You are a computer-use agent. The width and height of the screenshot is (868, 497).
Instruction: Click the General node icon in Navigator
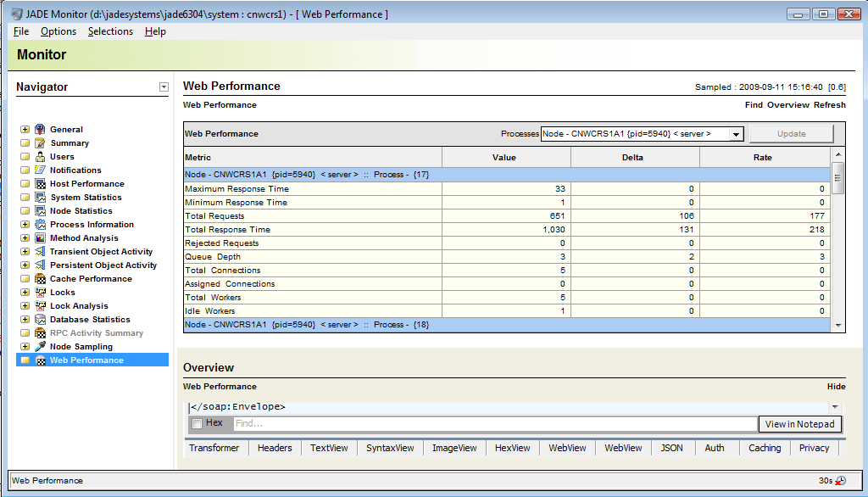pos(40,129)
